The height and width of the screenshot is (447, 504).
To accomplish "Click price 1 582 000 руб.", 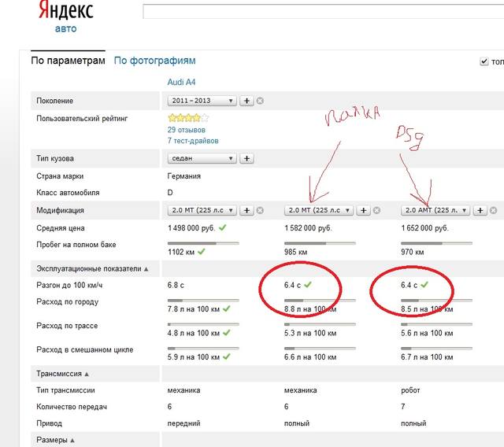I will [x=308, y=228].
